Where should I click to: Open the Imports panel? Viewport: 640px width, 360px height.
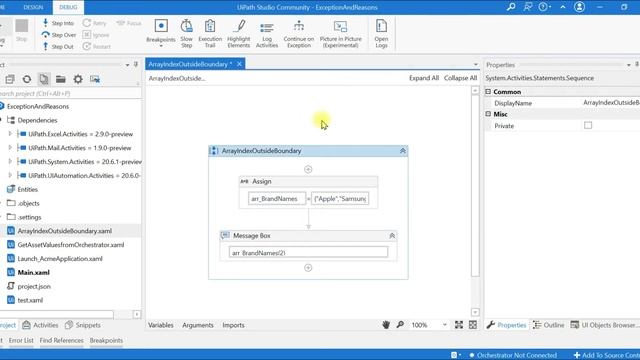[x=233, y=325]
